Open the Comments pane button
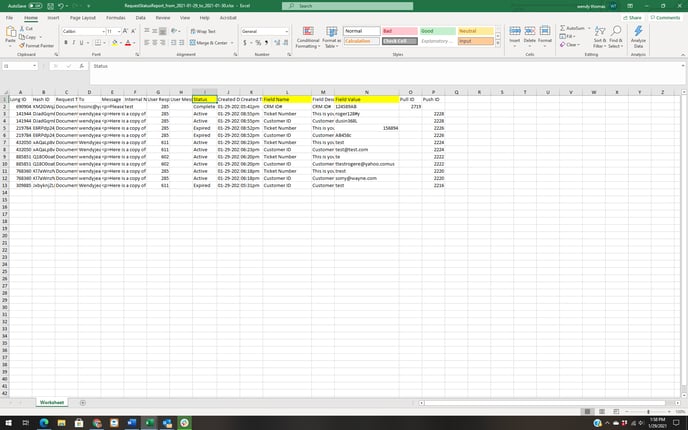688x430 pixels. 665,17
